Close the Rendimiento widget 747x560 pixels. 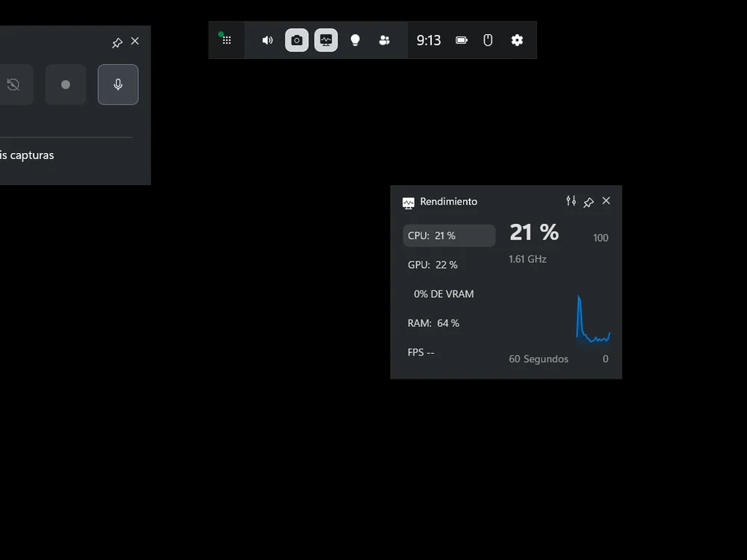point(606,201)
